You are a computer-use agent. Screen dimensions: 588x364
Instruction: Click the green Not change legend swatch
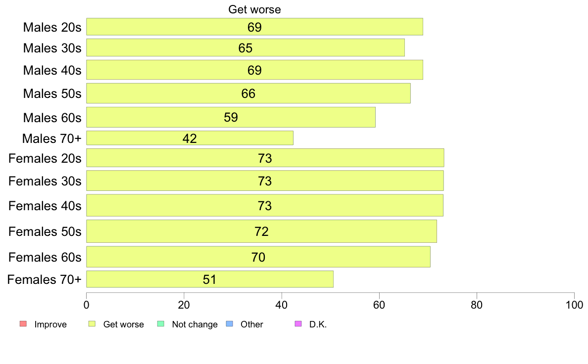(161, 324)
